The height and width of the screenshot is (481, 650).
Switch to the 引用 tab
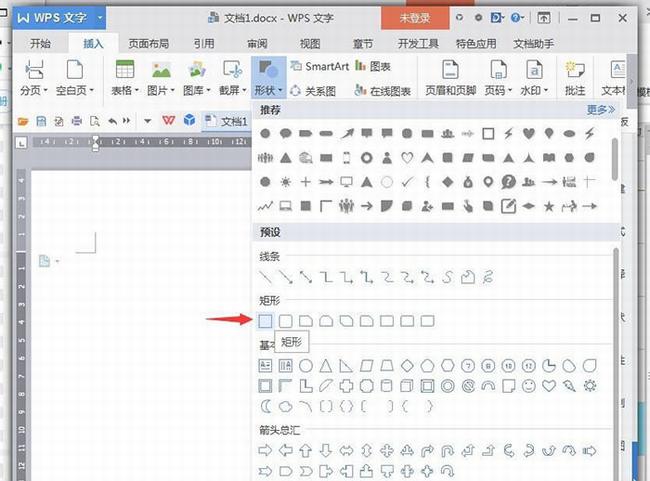(204, 44)
